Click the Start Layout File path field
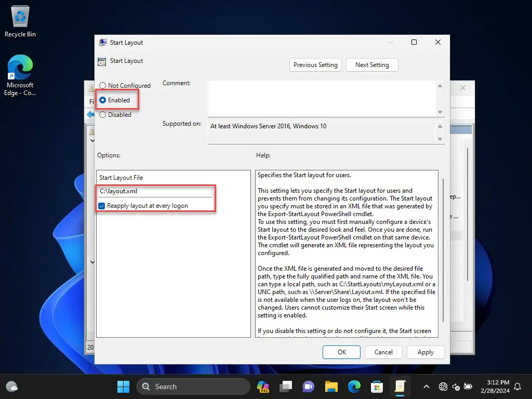The image size is (532, 399). (x=155, y=191)
